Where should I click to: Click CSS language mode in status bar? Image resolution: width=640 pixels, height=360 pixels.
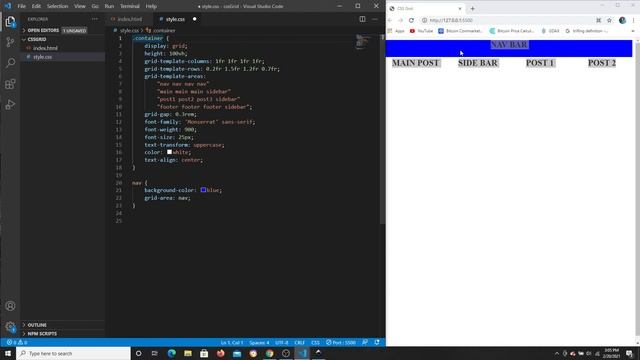coord(316,342)
